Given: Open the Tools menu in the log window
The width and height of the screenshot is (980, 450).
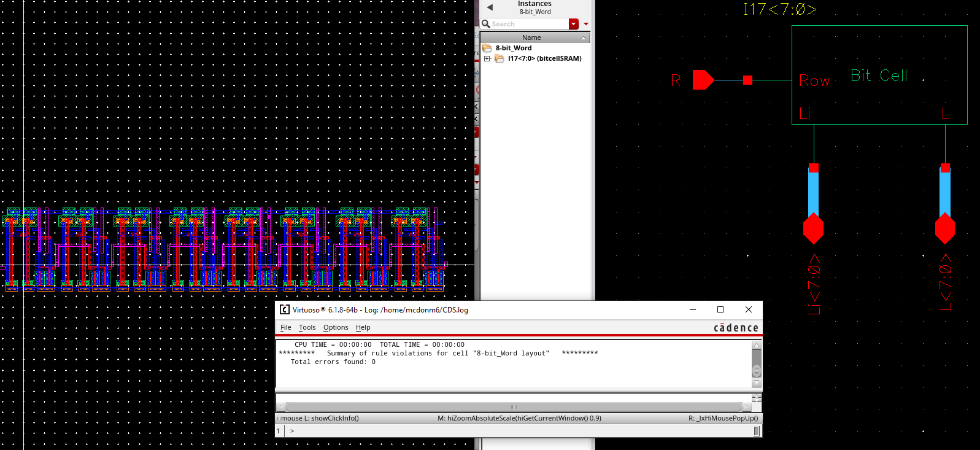Looking at the screenshot, I should pos(307,328).
